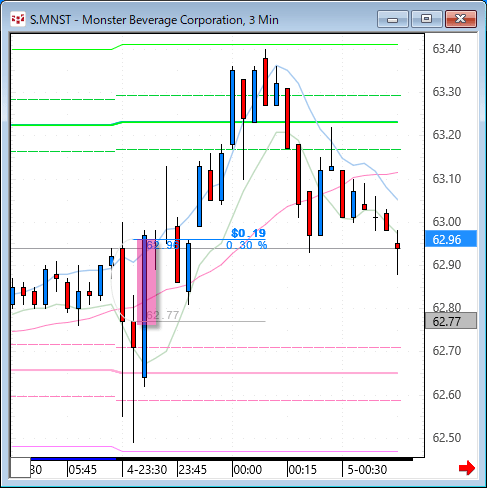Close the S.MNST chart window

tap(461, 19)
